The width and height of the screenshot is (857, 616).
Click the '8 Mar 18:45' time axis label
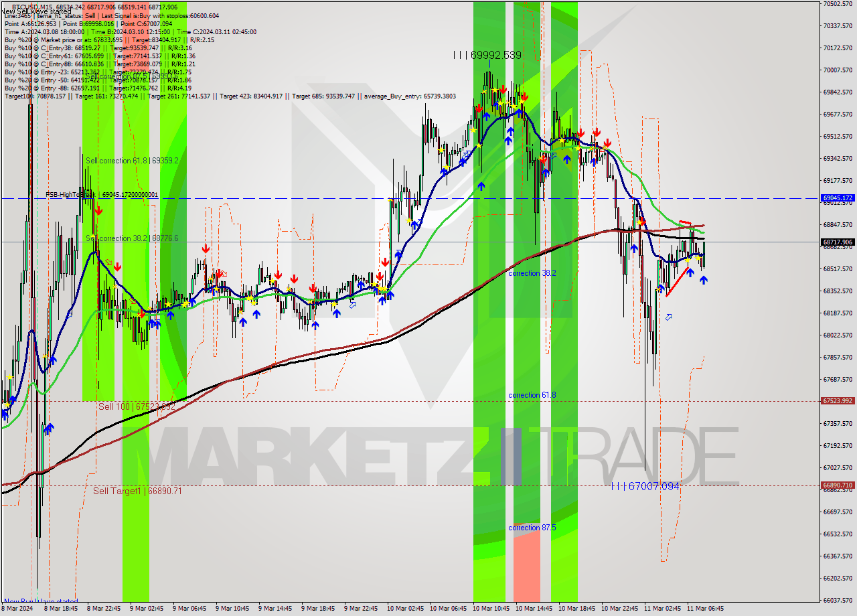click(x=60, y=609)
